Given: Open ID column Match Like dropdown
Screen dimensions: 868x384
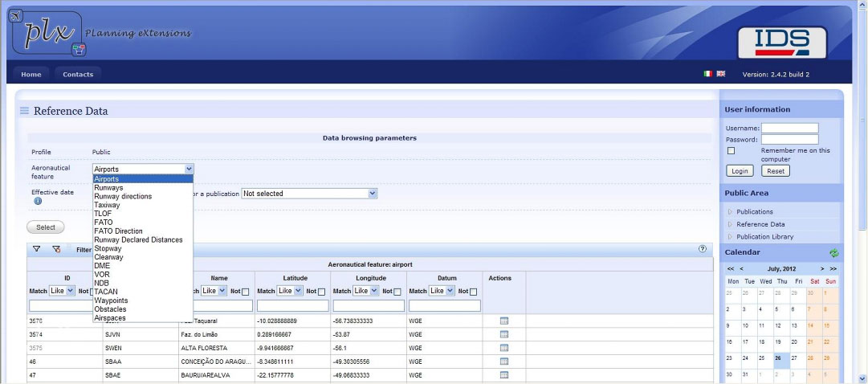Looking at the screenshot, I should (x=62, y=290).
